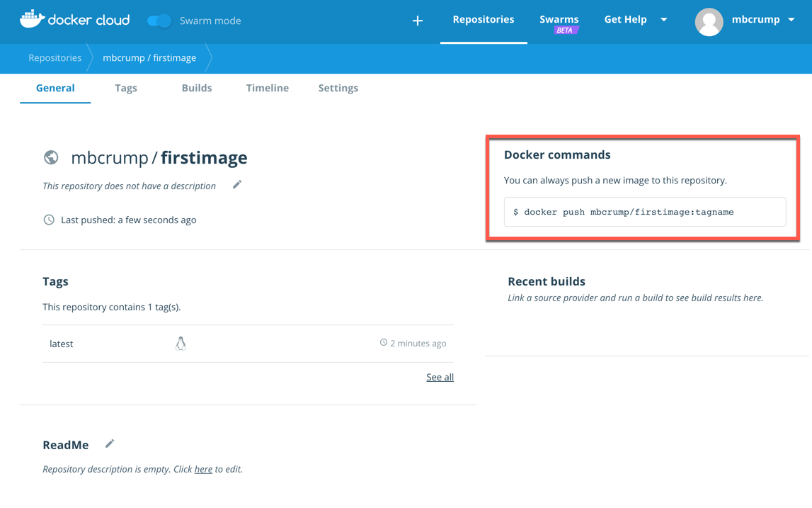
Task: Edit repository description with pencil icon
Action: (x=237, y=185)
